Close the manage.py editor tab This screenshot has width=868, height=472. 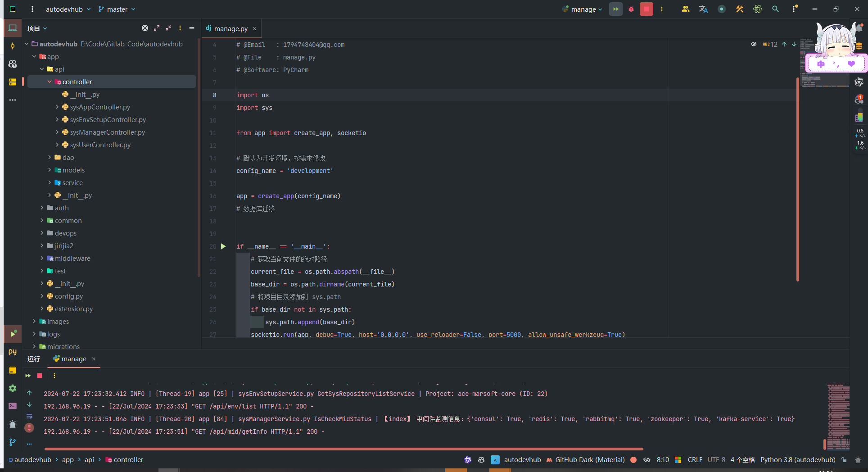254,28
